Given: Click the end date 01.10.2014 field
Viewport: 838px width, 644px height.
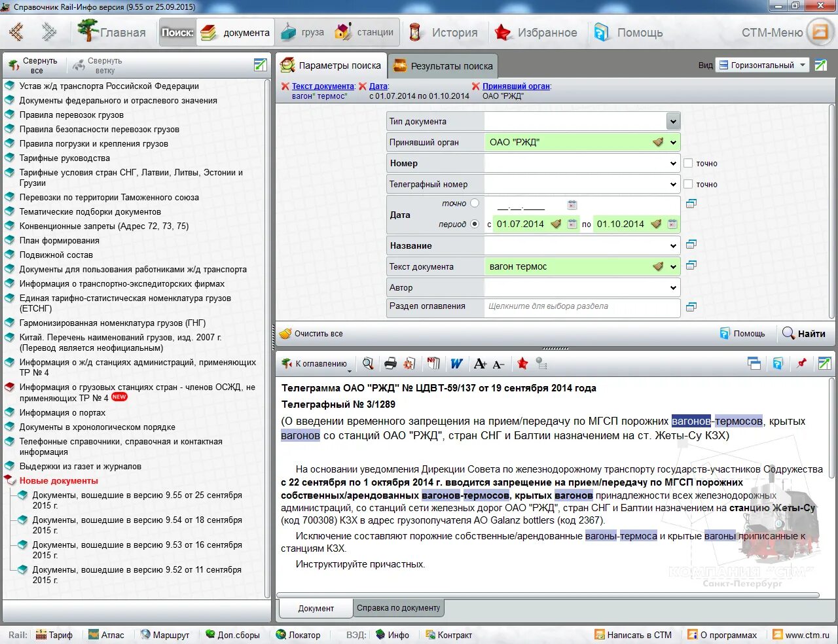Looking at the screenshot, I should coord(621,224).
